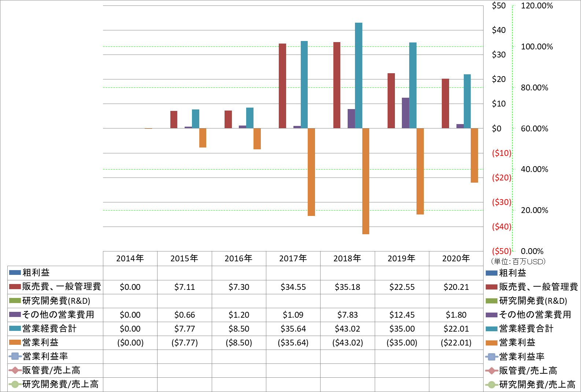
Task: Click the 2016 orange operating loss bar
Action: pos(257,139)
